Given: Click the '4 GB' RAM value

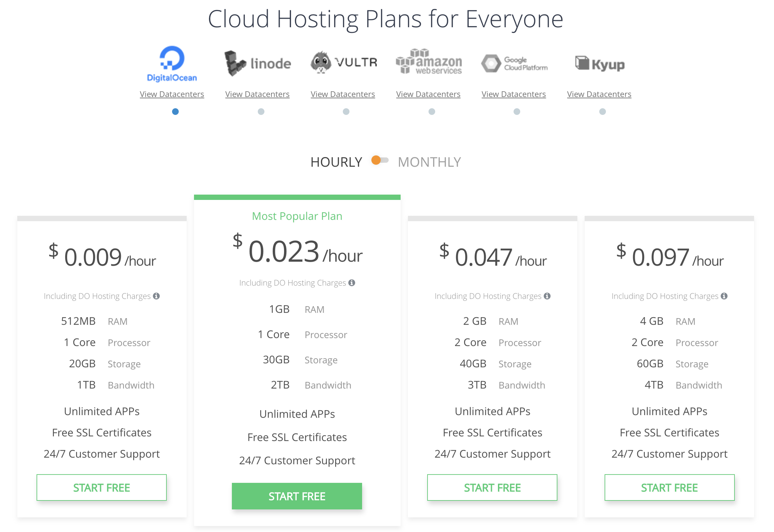Looking at the screenshot, I should tap(652, 321).
